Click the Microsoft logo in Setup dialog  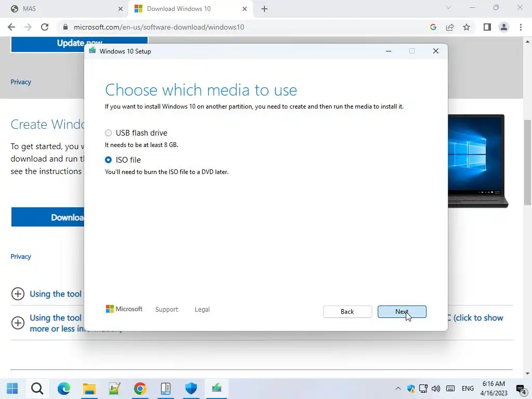point(124,309)
